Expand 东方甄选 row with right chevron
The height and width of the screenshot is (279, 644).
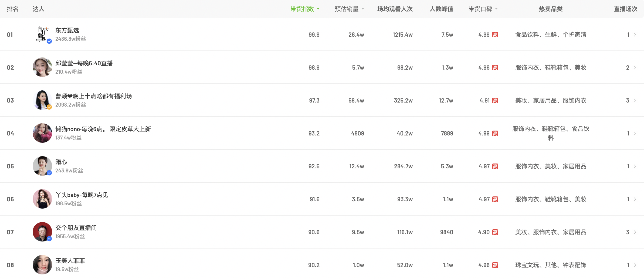click(x=635, y=35)
